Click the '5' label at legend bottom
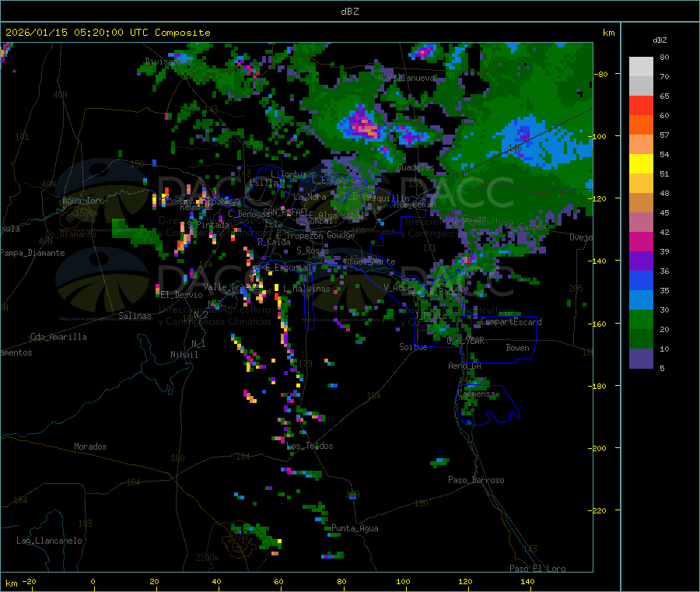This screenshot has height=592, width=700. click(x=662, y=368)
